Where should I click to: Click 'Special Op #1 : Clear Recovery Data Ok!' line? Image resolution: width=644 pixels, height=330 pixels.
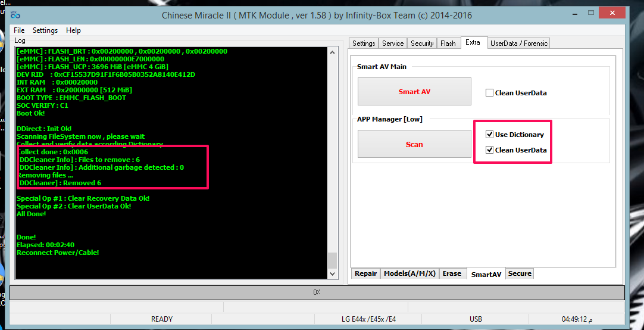click(x=83, y=198)
